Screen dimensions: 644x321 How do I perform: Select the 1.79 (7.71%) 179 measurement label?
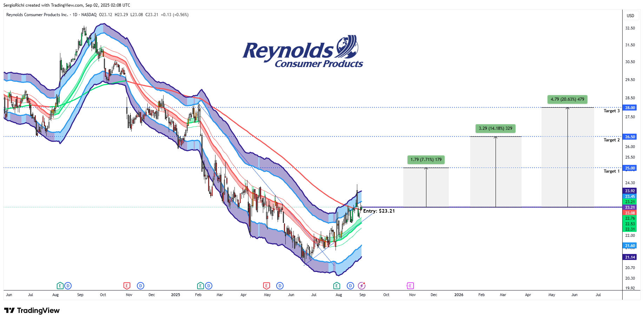click(x=426, y=160)
